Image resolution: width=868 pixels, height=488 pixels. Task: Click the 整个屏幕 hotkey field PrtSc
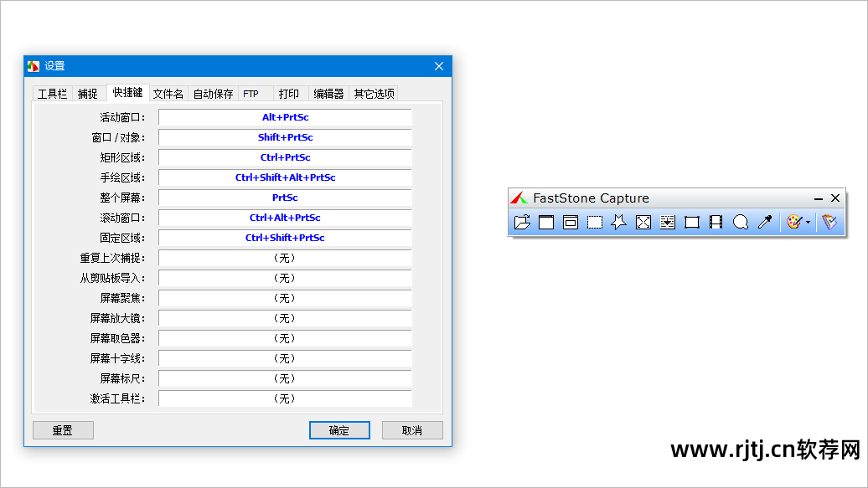285,198
